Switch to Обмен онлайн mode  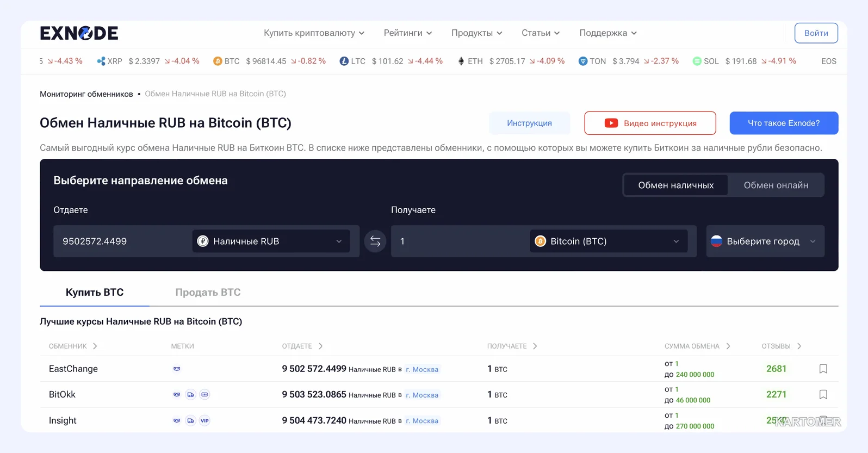(776, 185)
